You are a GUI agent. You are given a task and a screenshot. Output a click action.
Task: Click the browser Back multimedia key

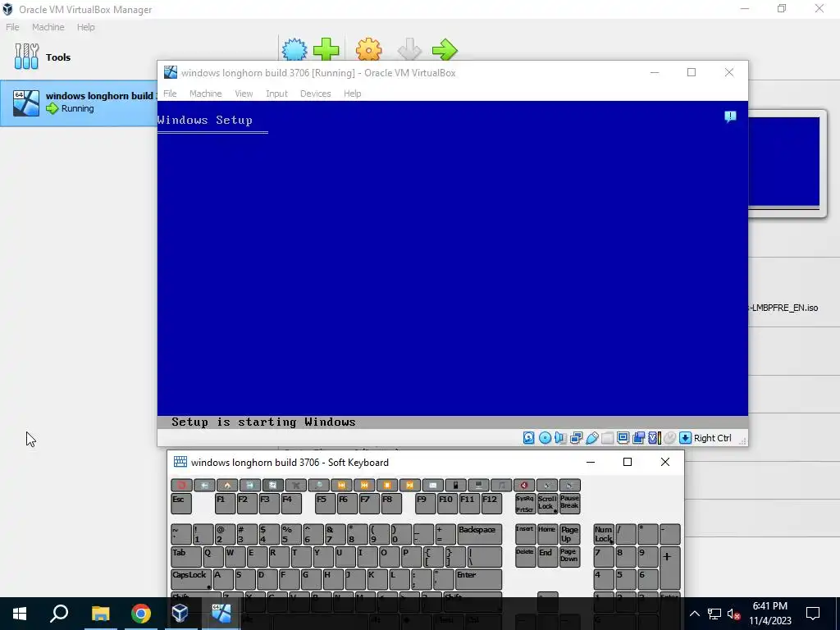[x=204, y=486]
